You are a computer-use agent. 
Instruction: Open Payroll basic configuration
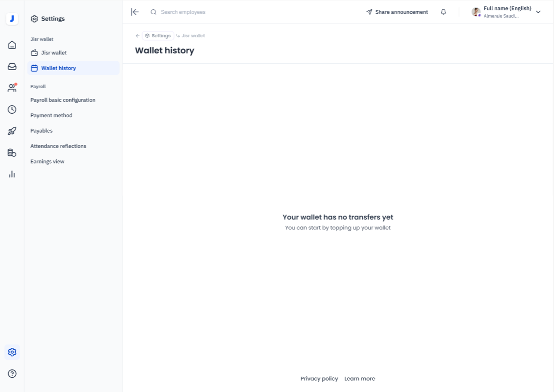tap(63, 100)
